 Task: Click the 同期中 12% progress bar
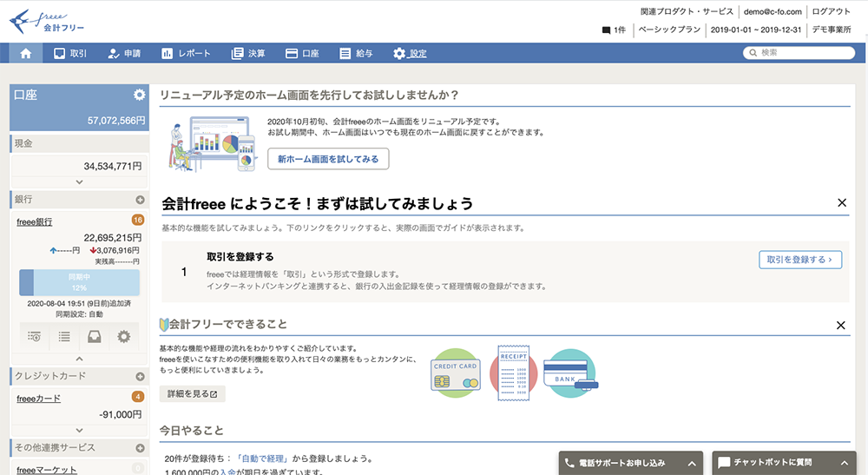coord(79,282)
